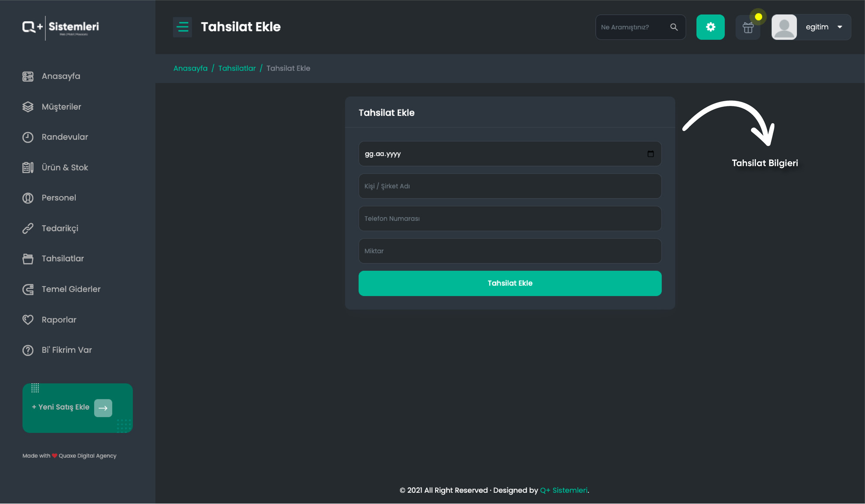
Task: Go to Tahsilatlar menu item
Action: tap(62, 258)
